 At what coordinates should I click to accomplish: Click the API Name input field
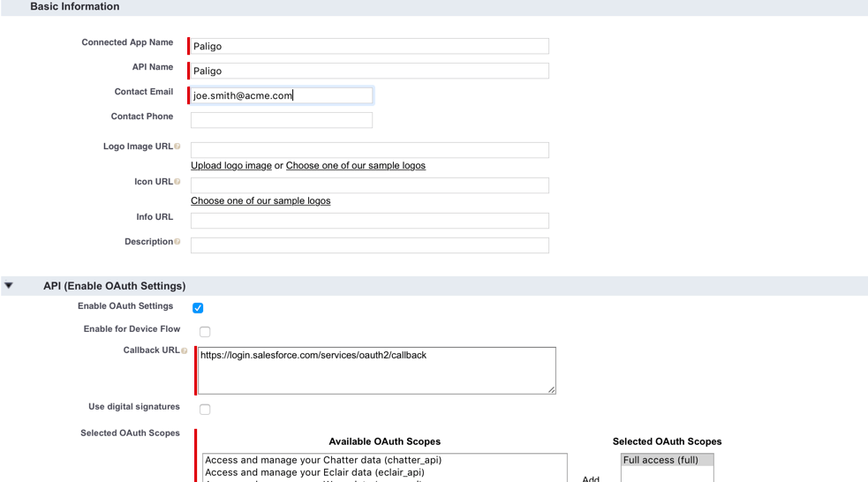(370, 71)
